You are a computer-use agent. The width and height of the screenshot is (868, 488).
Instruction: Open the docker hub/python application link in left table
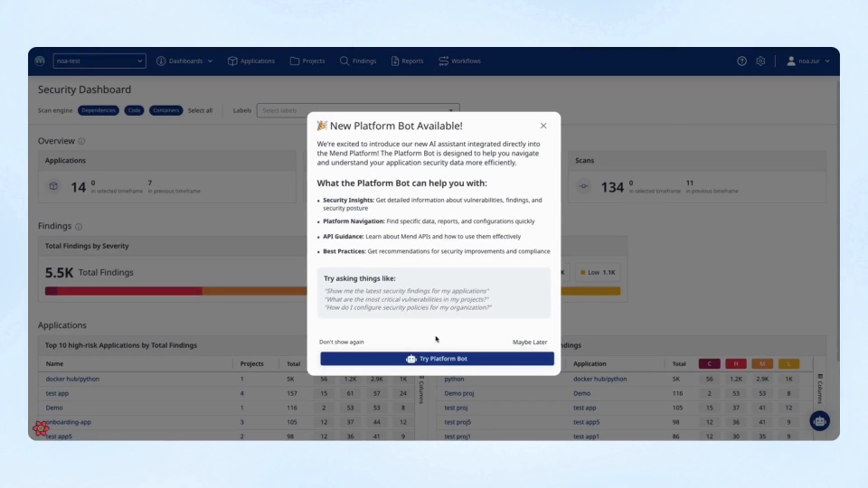72,379
